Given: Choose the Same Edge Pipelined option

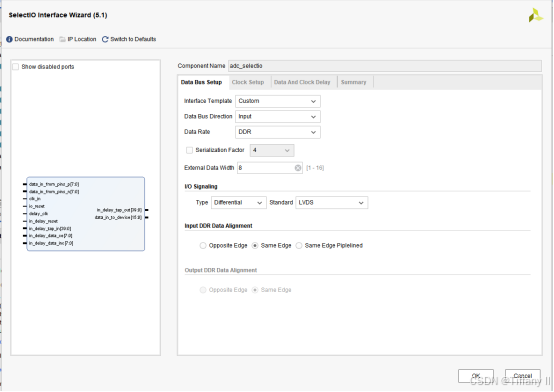Looking at the screenshot, I should [x=299, y=246].
